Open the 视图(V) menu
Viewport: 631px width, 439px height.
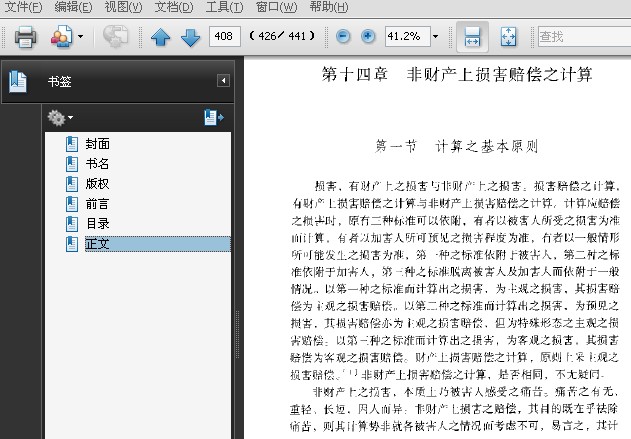pyautogui.click(x=124, y=7)
